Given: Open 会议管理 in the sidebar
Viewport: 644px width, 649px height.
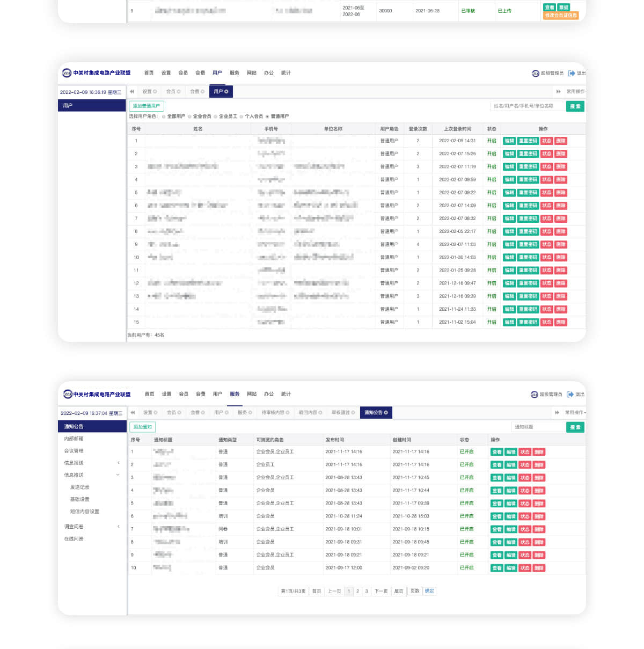Looking at the screenshot, I should pyautogui.click(x=74, y=451).
